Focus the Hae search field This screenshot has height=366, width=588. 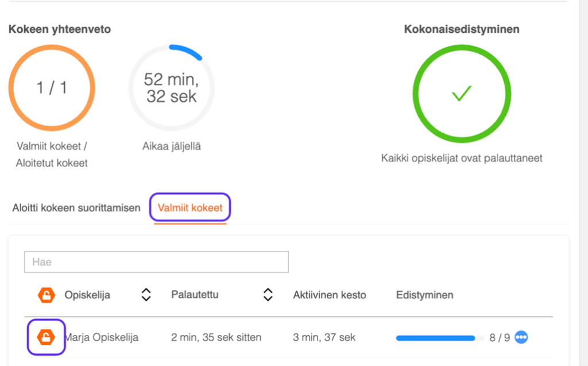(156, 262)
